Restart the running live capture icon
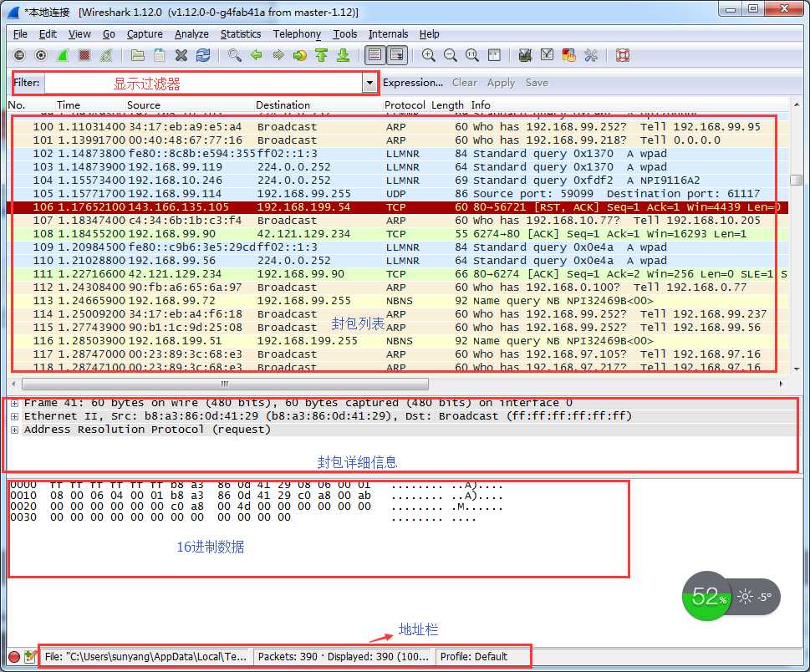 click(x=106, y=55)
